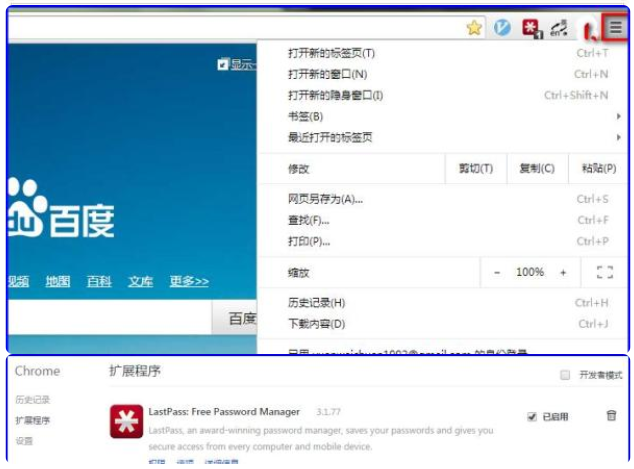Image resolution: width=634 pixels, height=469 pixels.
Task: Select 打开新的标签页(T) menu item
Action: click(x=444, y=53)
